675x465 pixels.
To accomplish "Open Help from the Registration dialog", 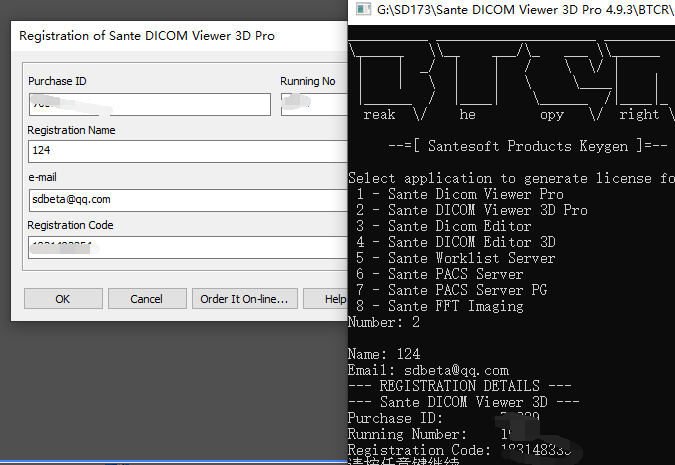I will pos(325,299).
